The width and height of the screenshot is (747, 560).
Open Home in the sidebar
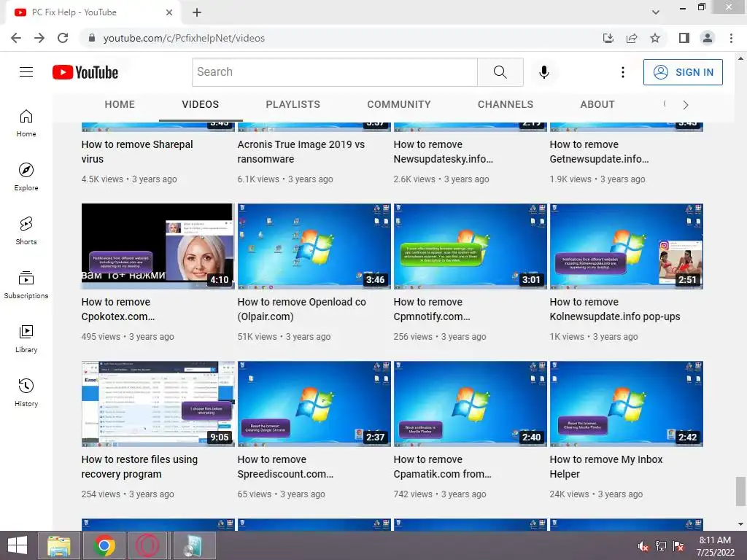[26, 123]
